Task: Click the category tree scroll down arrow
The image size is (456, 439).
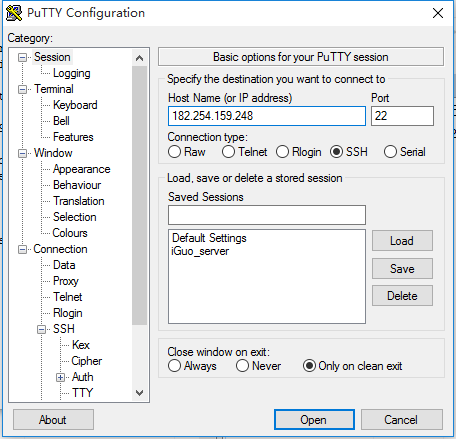Action: 140,393
